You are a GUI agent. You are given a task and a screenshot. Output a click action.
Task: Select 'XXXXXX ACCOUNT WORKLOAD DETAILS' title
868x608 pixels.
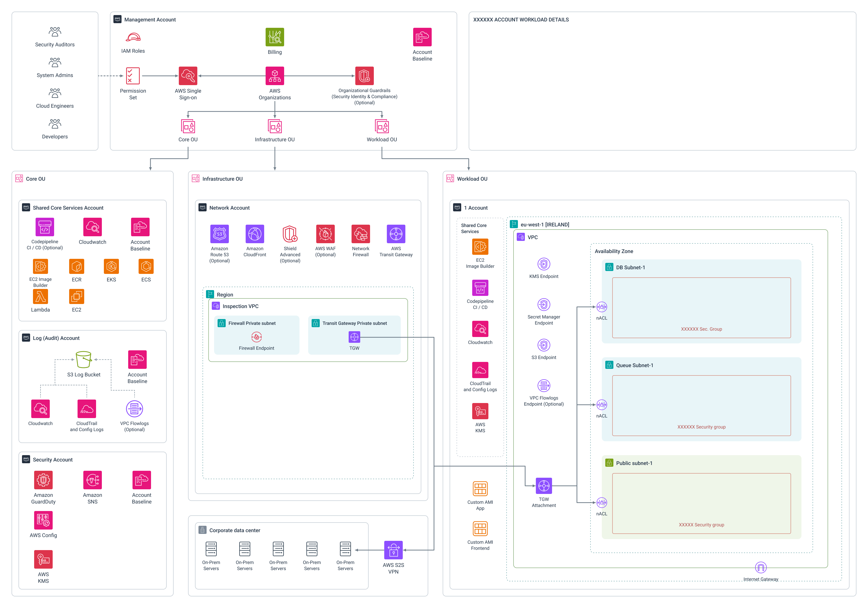tap(521, 20)
